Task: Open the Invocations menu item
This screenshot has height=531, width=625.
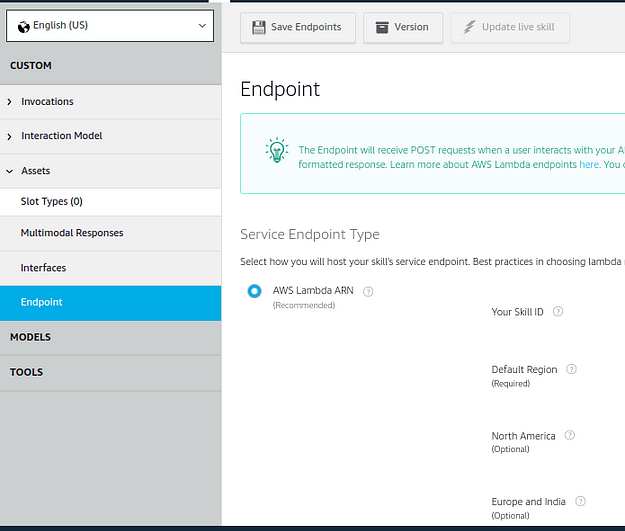Action: [110, 102]
